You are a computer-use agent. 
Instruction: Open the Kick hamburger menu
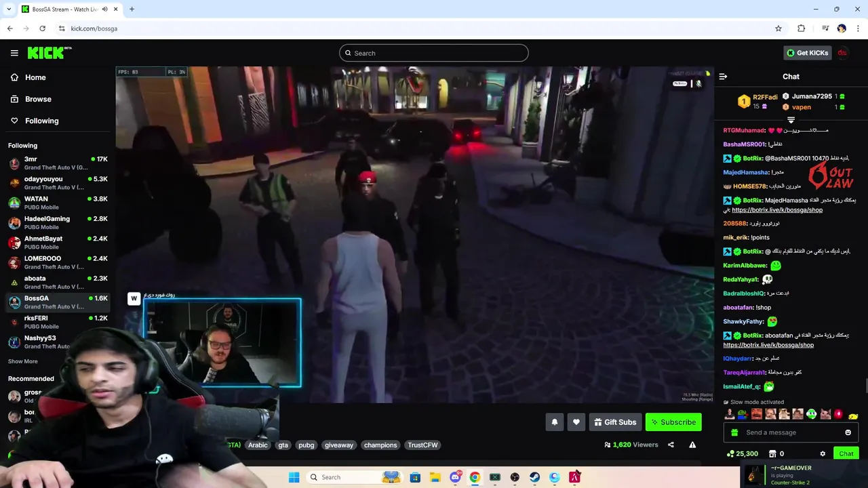pos(14,53)
